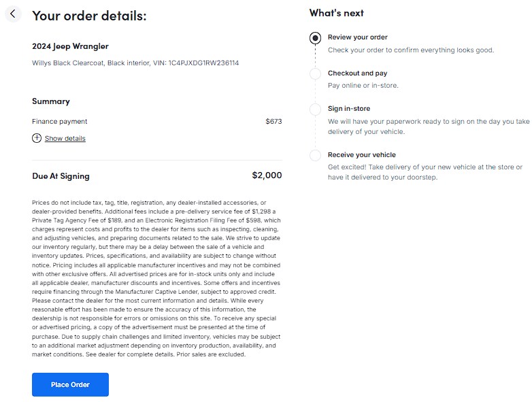
Task: Click the Finance payment label
Action: click(x=60, y=122)
